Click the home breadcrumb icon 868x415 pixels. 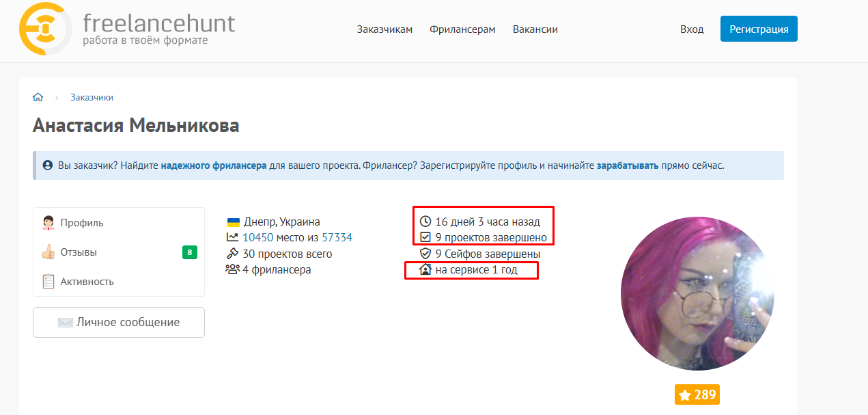pyautogui.click(x=38, y=97)
